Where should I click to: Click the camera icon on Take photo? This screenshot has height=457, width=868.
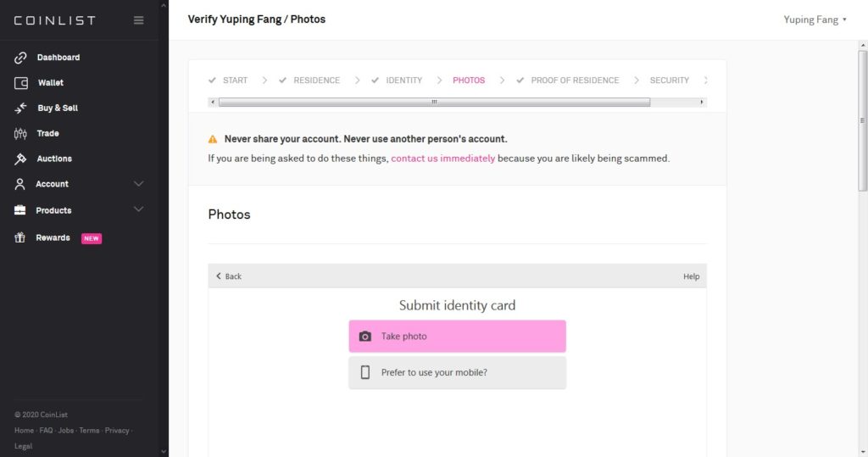click(x=364, y=337)
